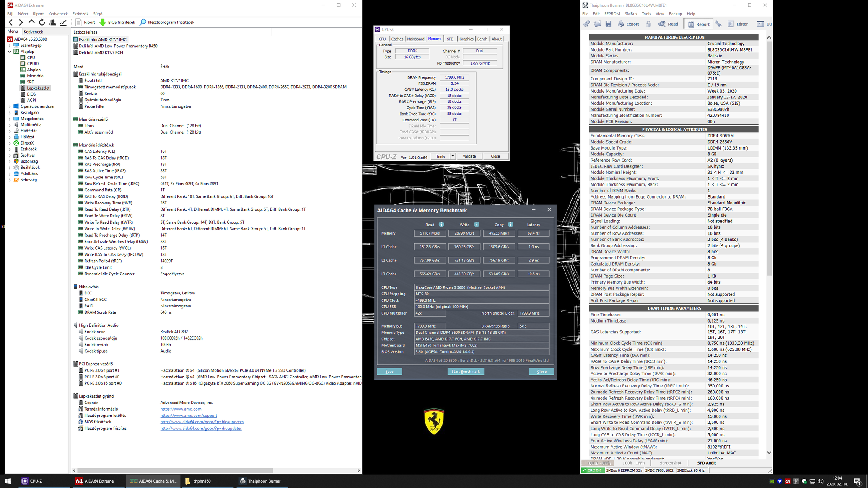This screenshot has height=488, width=868.
Task: Switch to the Kedvencek tab in AIDA64 sidebar
Action: click(33, 31)
